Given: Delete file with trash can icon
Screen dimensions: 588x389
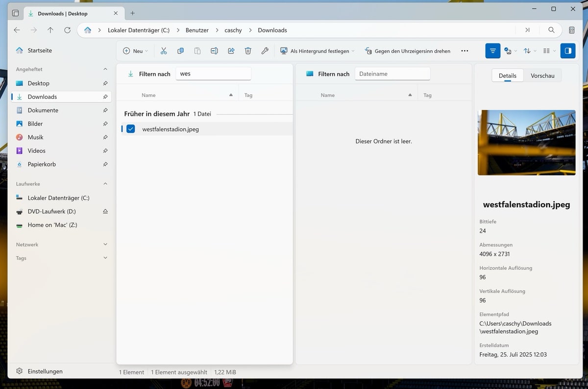Looking at the screenshot, I should (x=248, y=51).
